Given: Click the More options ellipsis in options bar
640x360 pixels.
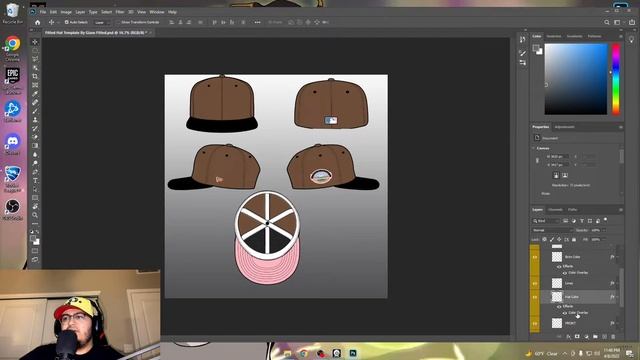Looking at the screenshot, I should tap(258, 22).
